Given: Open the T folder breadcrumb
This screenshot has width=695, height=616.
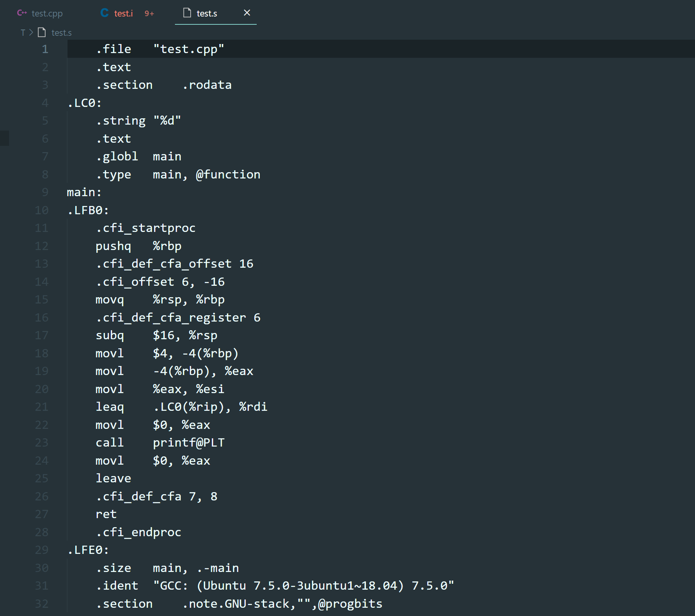Looking at the screenshot, I should click(x=23, y=33).
